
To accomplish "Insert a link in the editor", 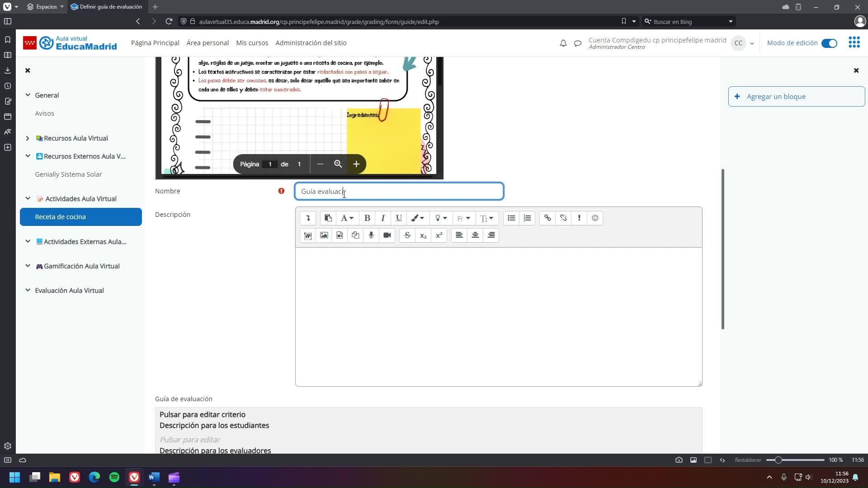I will coord(547,218).
